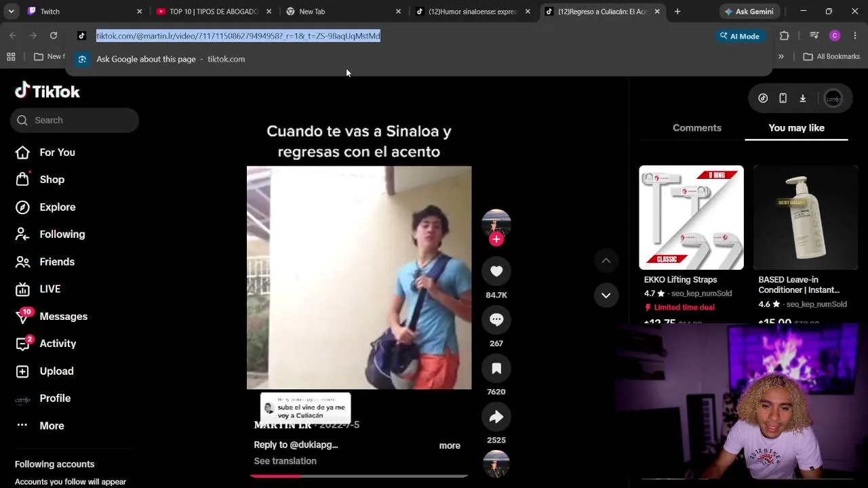Open the BASED Leave-in Conditioner product image
868x488 pixels.
pos(806,218)
